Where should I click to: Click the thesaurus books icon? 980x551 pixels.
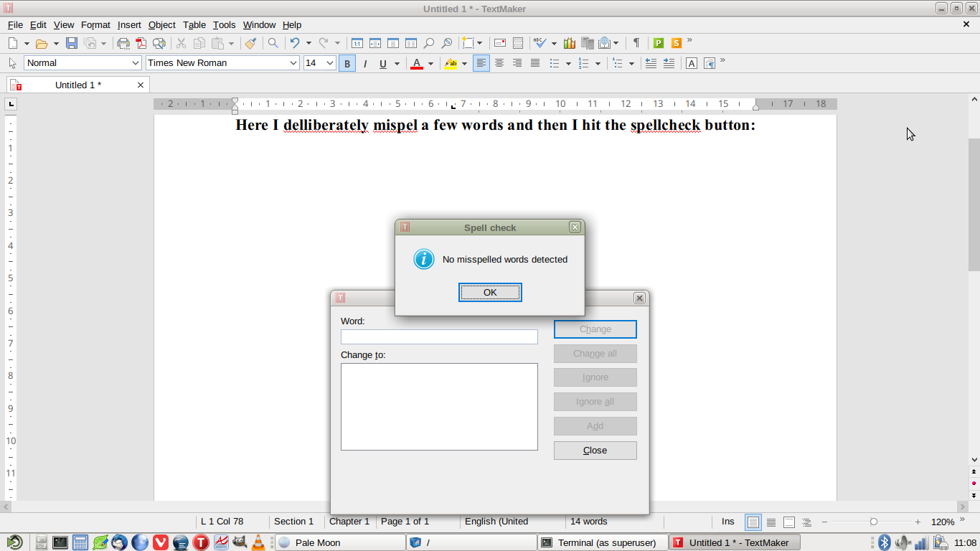[x=570, y=43]
